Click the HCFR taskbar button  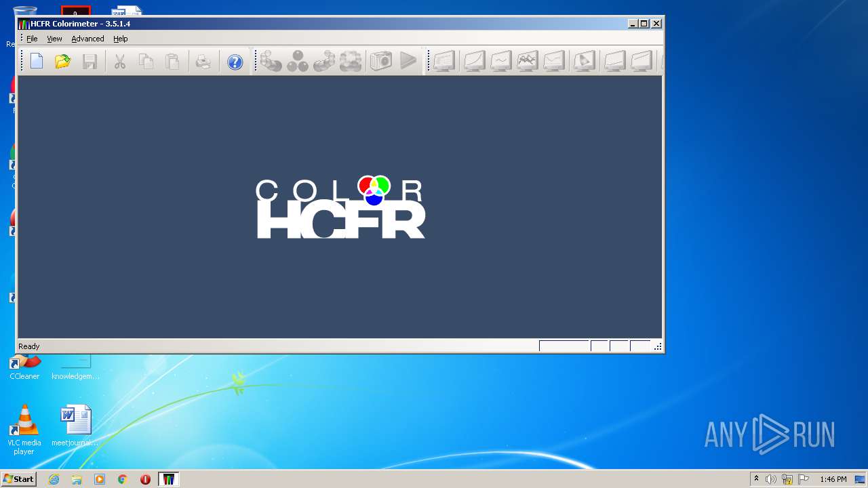168,479
